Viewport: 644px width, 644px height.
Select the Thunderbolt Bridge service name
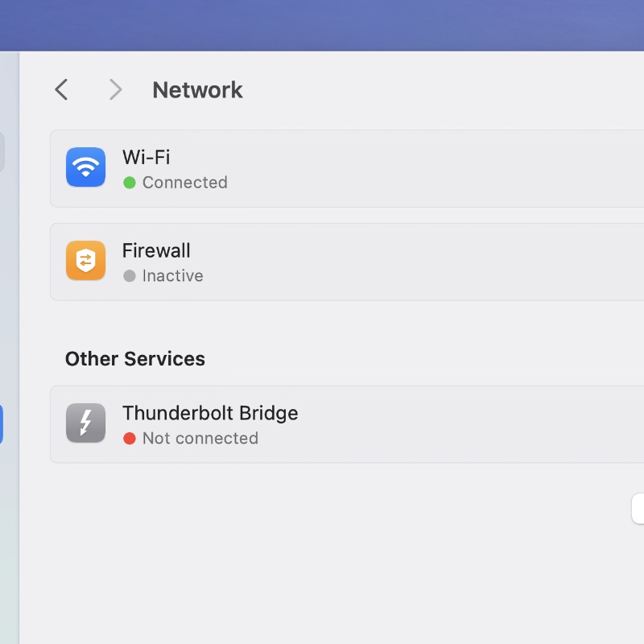pos(210,413)
